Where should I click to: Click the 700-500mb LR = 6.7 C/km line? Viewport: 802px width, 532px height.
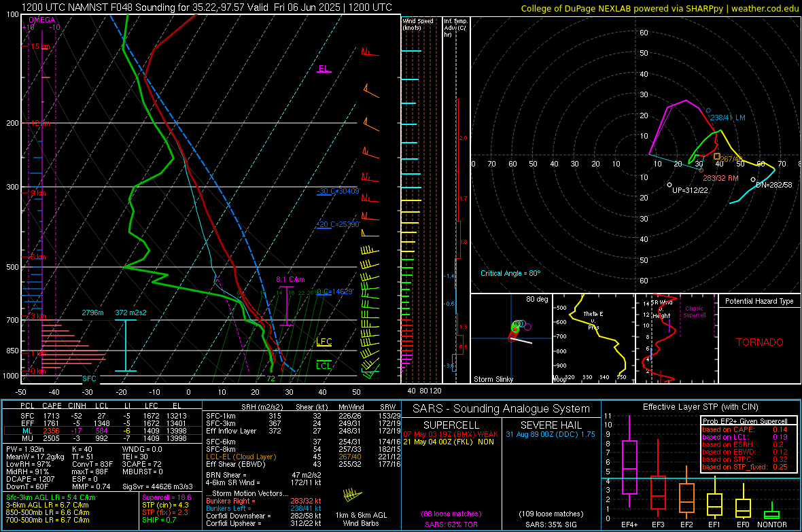tap(48, 520)
